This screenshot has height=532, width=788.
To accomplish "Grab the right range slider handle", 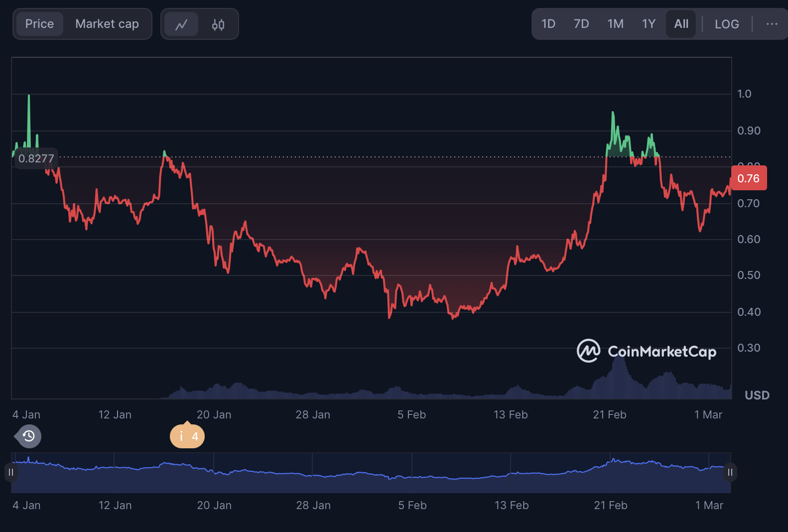I will coord(730,472).
